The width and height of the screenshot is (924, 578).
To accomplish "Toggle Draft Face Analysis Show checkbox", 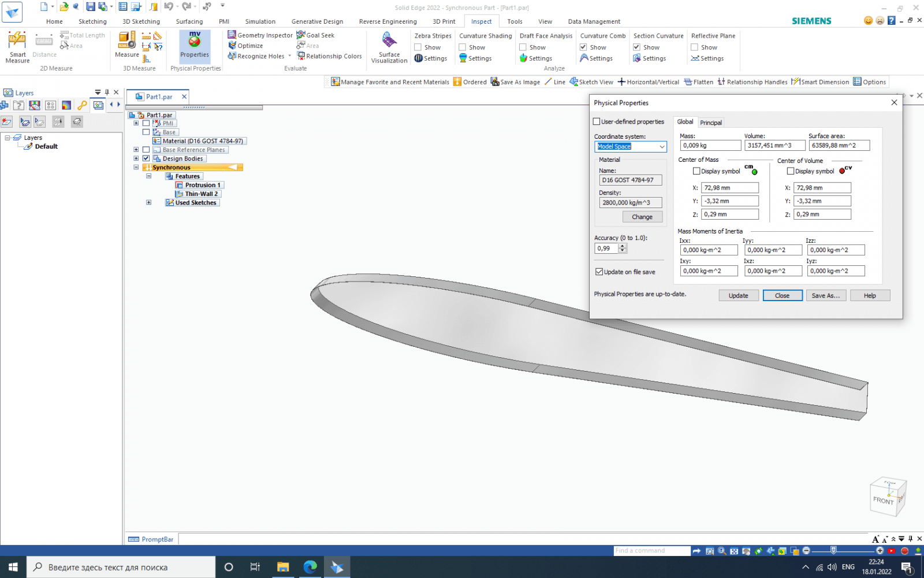I will [x=523, y=47].
